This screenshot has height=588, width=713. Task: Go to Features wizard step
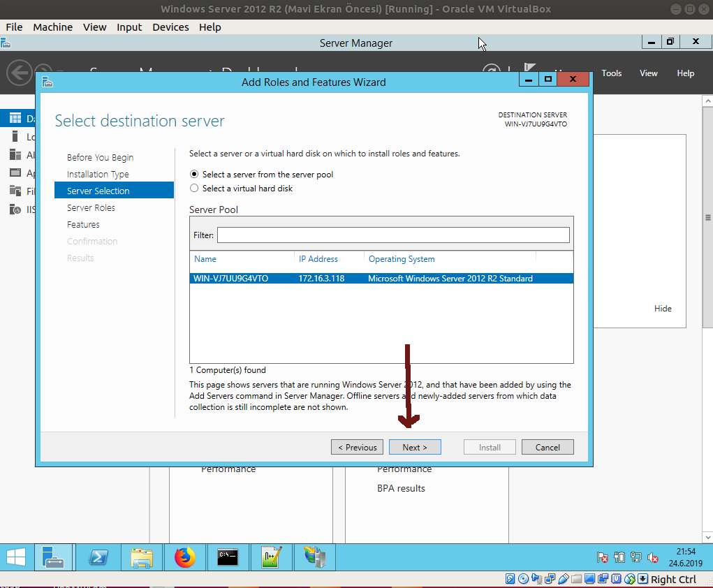pyautogui.click(x=83, y=225)
